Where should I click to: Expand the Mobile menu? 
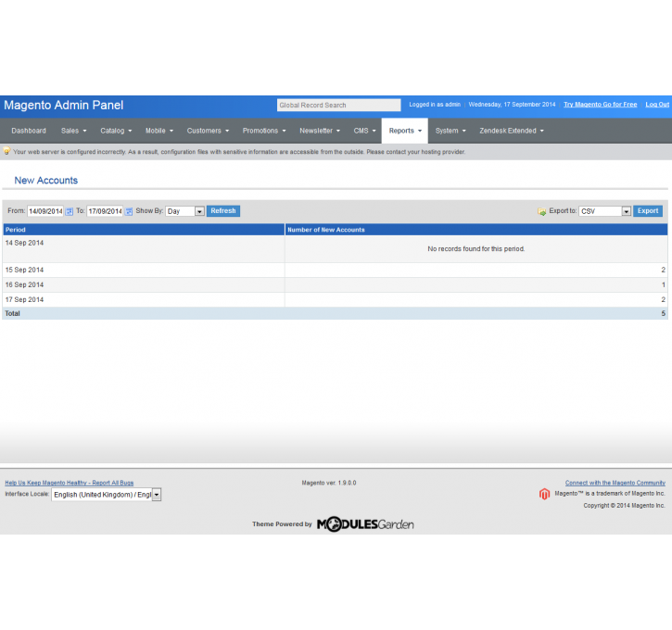(x=159, y=131)
